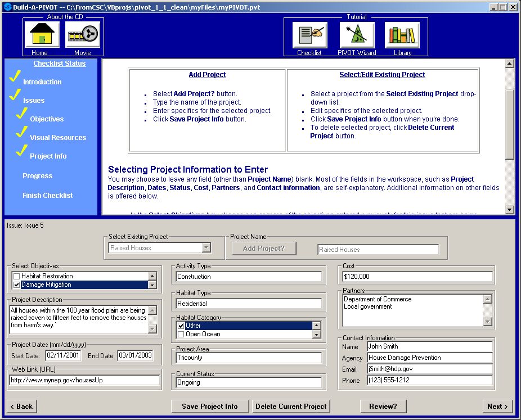The height and width of the screenshot is (420, 521).
Task: Click the Select/Edit Existing Project heading link
Action: (382, 75)
